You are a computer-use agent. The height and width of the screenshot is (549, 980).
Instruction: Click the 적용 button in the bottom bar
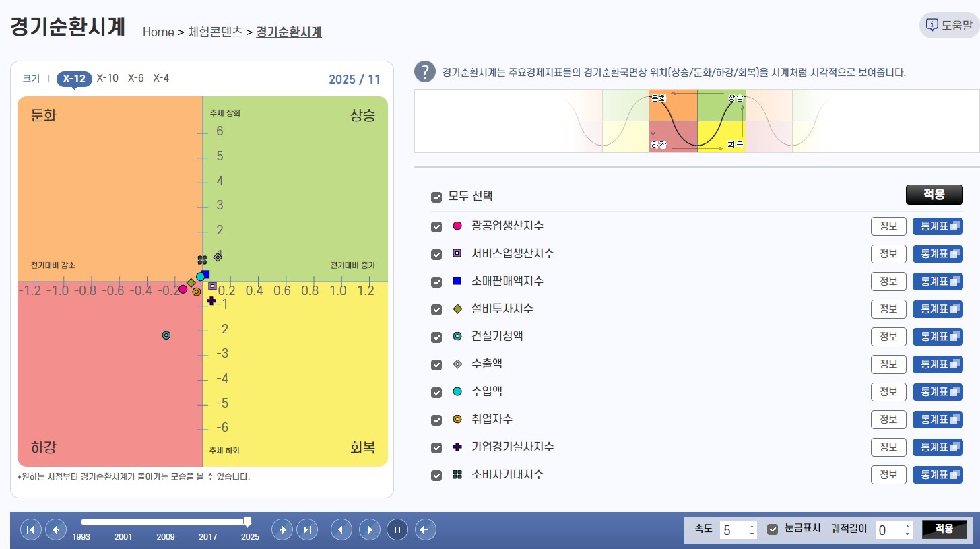click(x=944, y=529)
